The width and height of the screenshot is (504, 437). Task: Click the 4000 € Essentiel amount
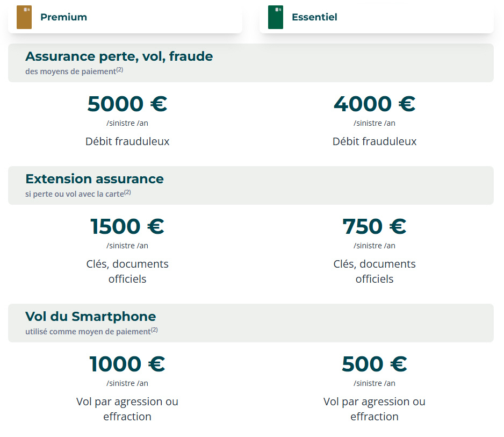tap(375, 104)
